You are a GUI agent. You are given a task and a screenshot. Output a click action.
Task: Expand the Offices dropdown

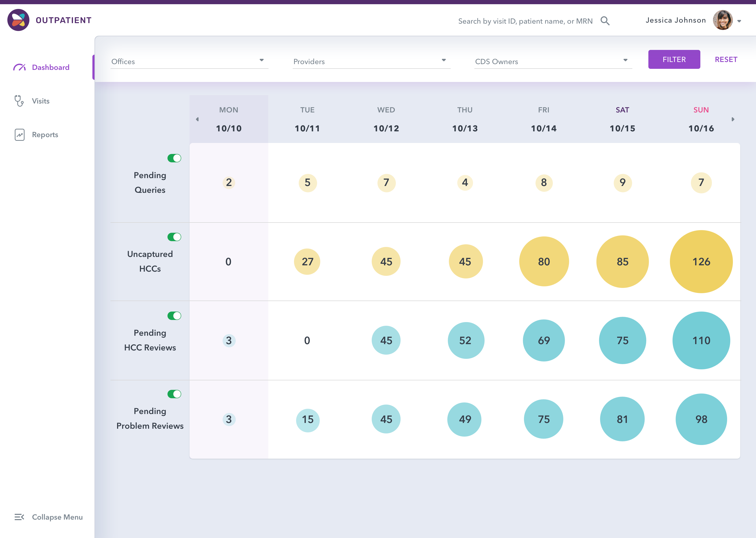click(x=189, y=61)
